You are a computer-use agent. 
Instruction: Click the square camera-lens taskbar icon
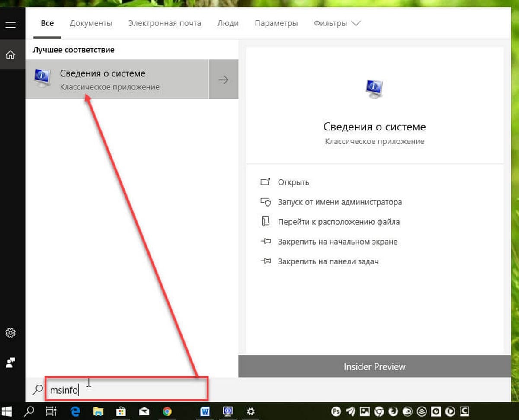pos(436,411)
